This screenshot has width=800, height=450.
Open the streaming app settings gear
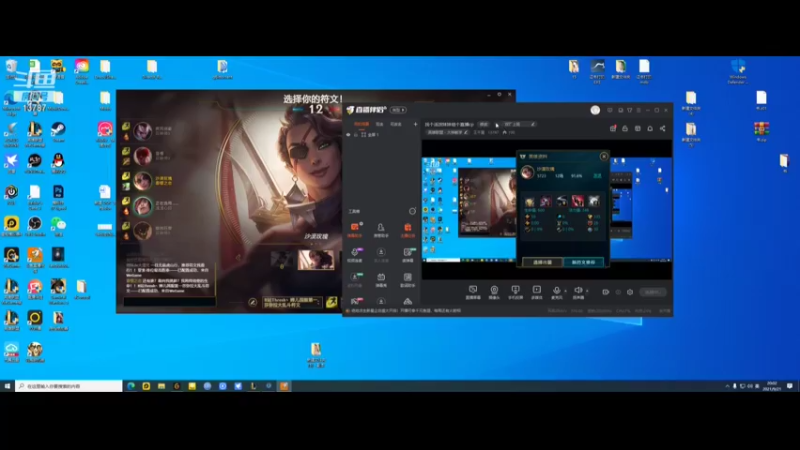[630, 292]
